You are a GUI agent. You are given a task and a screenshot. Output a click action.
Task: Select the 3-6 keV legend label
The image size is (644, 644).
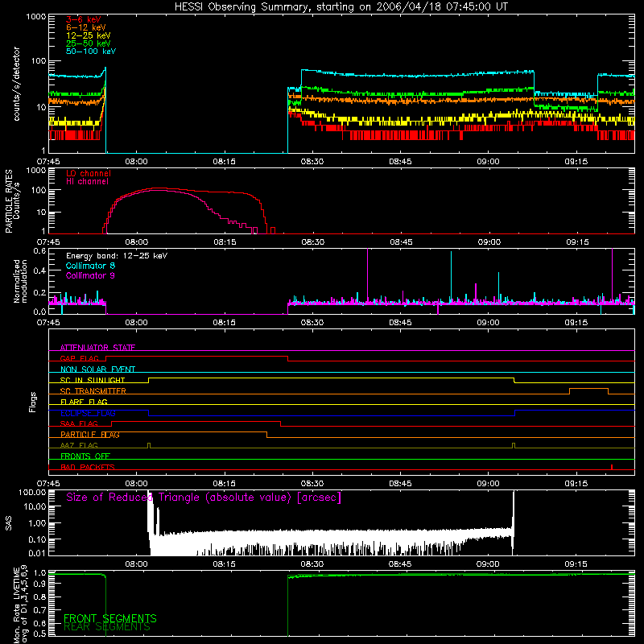click(x=84, y=19)
